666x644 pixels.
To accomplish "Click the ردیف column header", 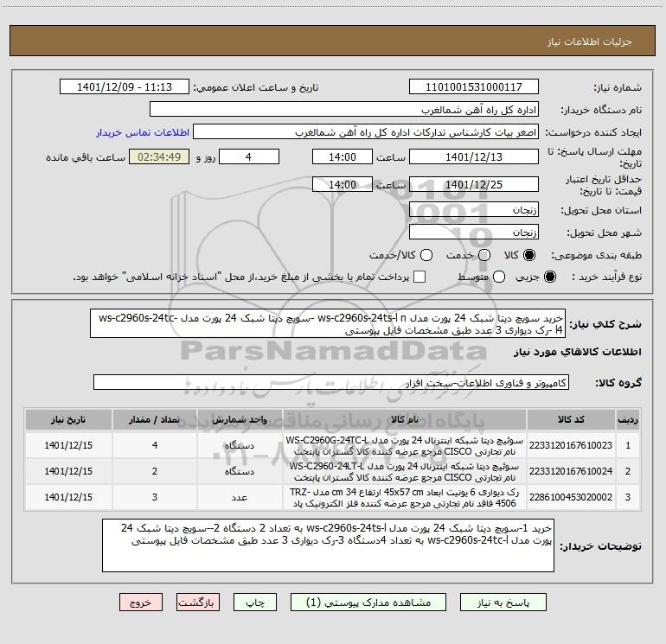I will pos(628,419).
